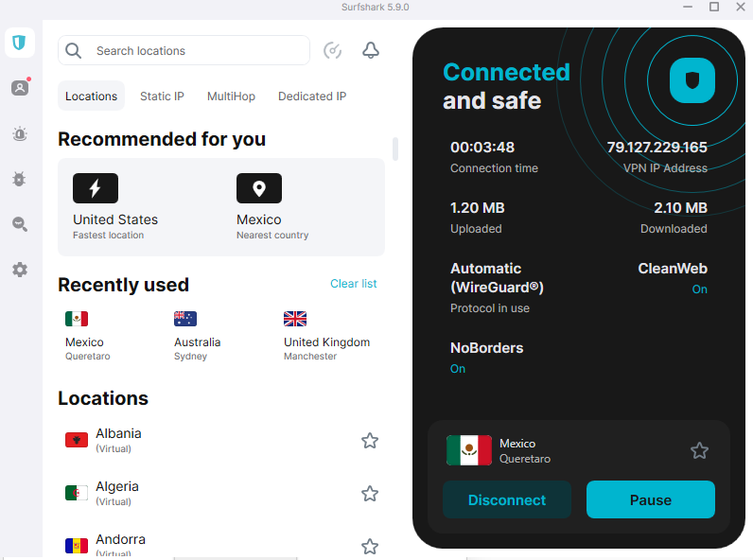Viewport: 753px width, 560px height.
Task: Click connection time 00:03:48
Action: point(482,147)
